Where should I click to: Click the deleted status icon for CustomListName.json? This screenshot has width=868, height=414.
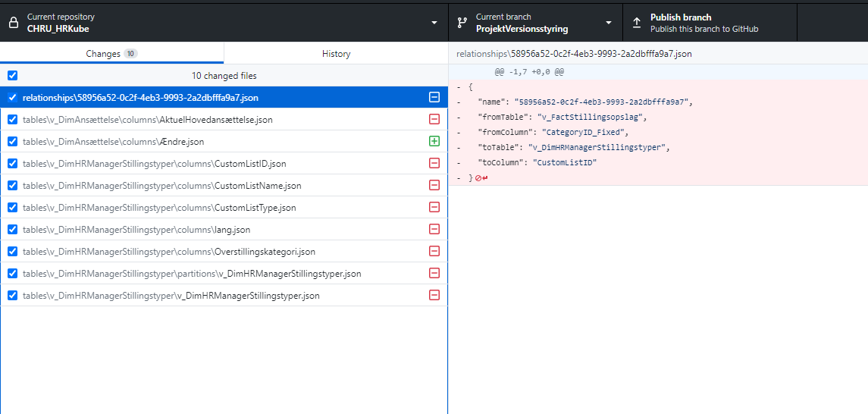434,186
